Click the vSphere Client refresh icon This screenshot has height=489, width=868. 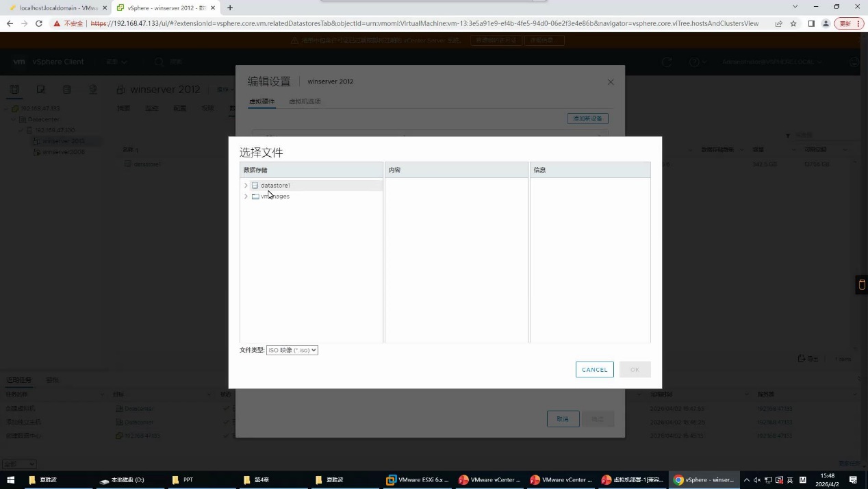coord(667,62)
